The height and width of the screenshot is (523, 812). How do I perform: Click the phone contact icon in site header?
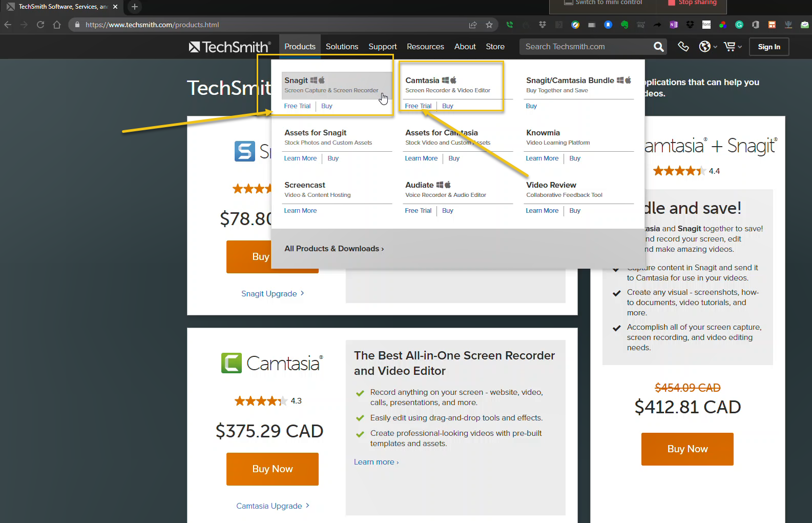[683, 47]
